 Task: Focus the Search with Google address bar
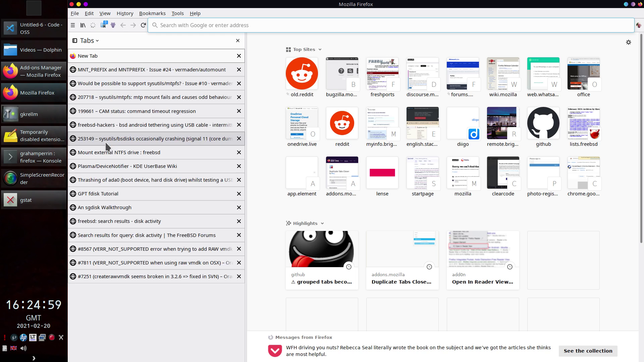(x=391, y=25)
